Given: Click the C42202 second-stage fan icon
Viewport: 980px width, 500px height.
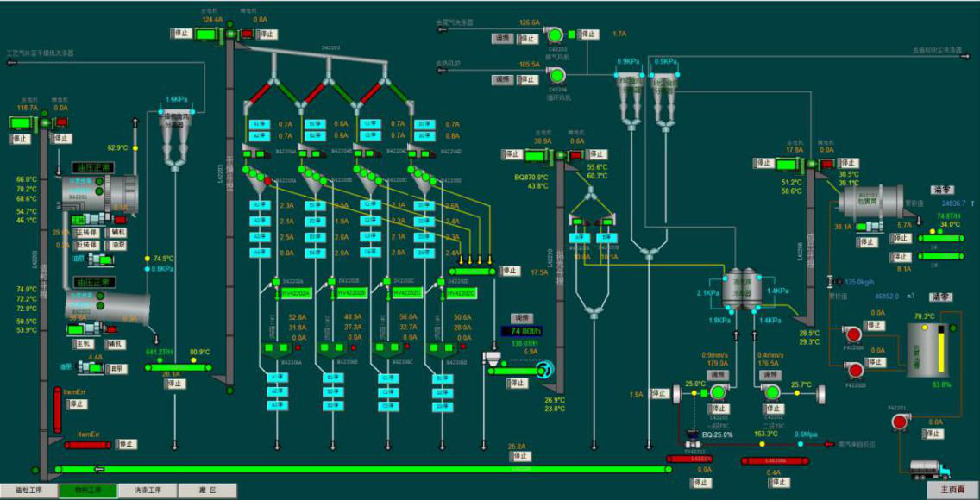Looking at the screenshot, I should [772, 392].
